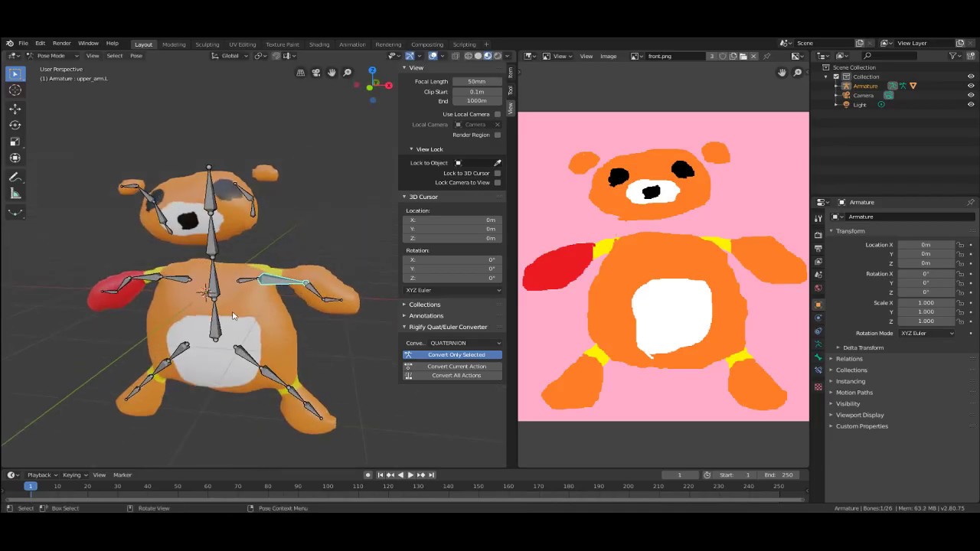Viewport: 980px width, 551px height.
Task: Enable the Use Local Camera checkbox
Action: tap(498, 114)
